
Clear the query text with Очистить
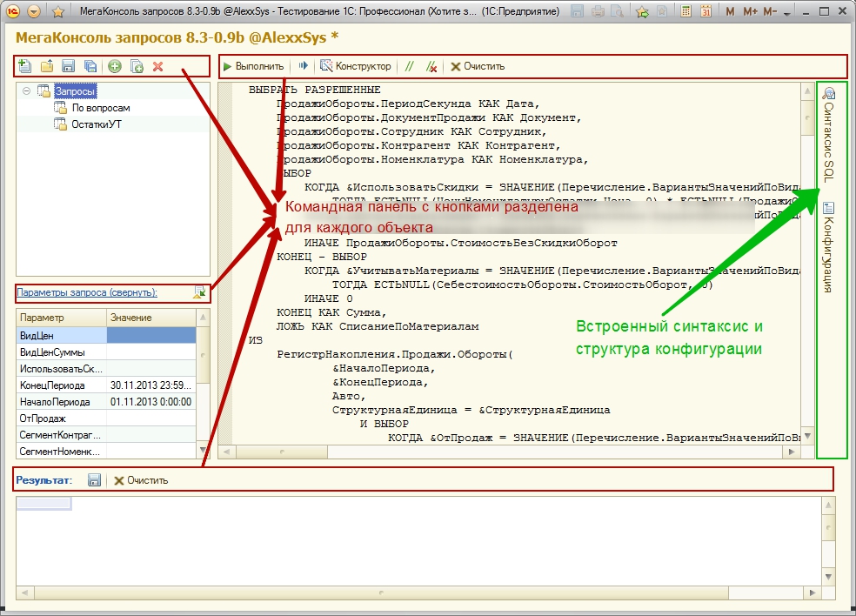point(477,66)
